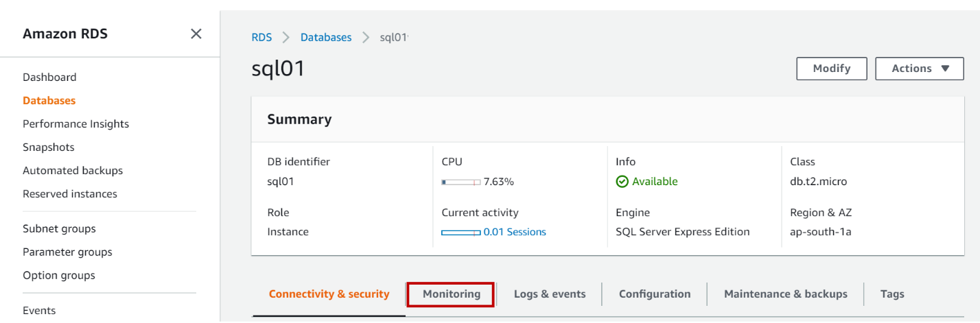Go to Maintenance & backups tab
The image size is (980, 323).
tap(785, 294)
